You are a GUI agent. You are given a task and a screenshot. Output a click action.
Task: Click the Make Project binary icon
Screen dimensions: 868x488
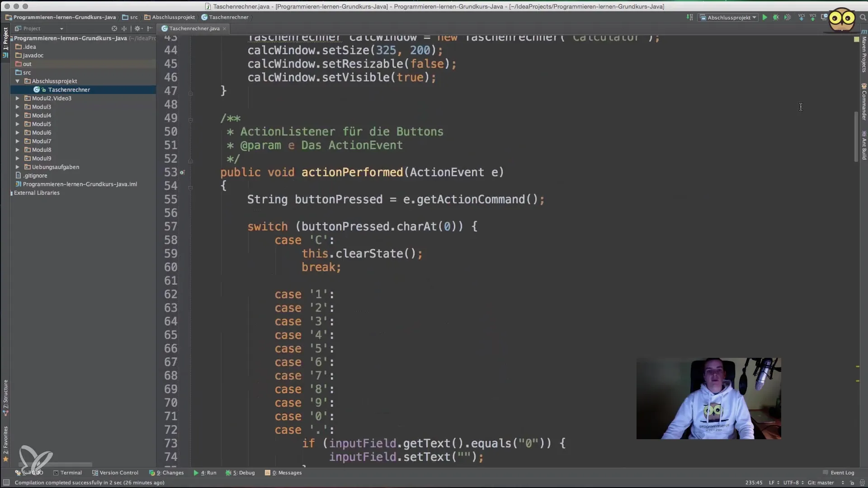[690, 17]
